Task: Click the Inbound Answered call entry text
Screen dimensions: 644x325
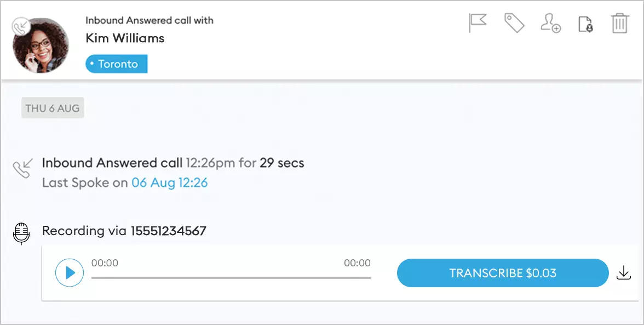Action: pos(112,163)
